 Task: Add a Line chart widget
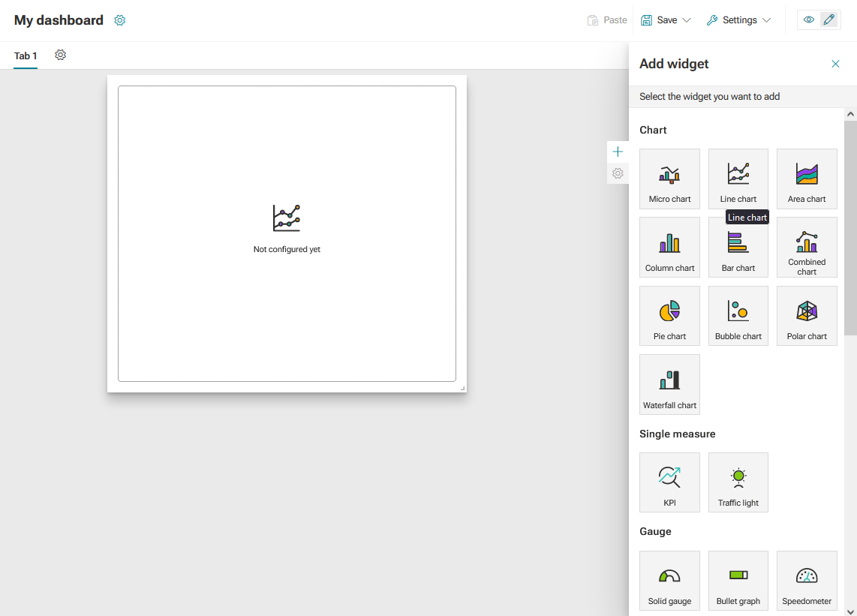coord(738,179)
